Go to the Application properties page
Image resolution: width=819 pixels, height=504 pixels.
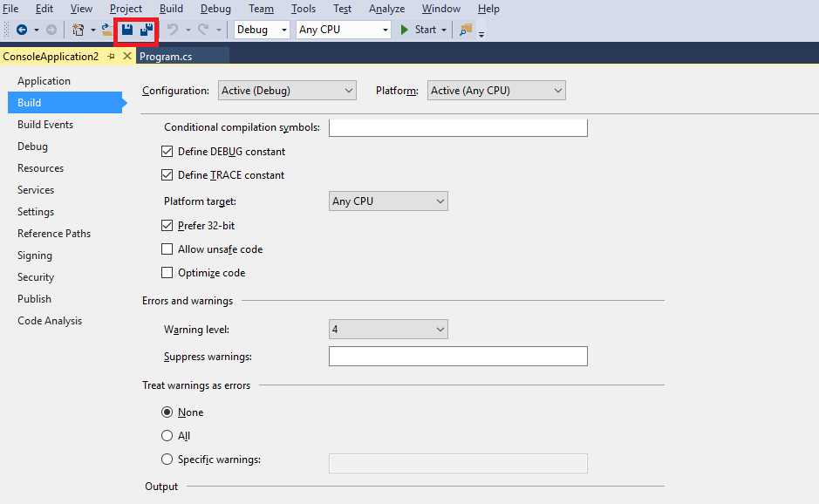[x=44, y=81]
